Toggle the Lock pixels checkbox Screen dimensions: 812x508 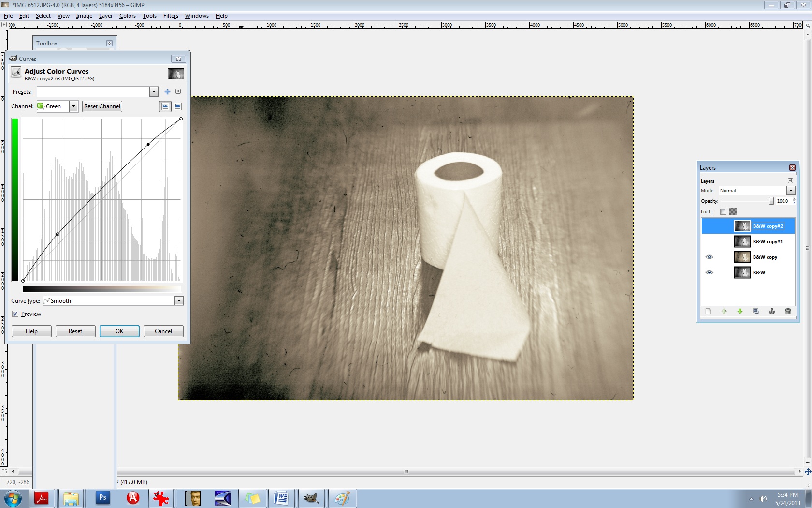[723, 211]
